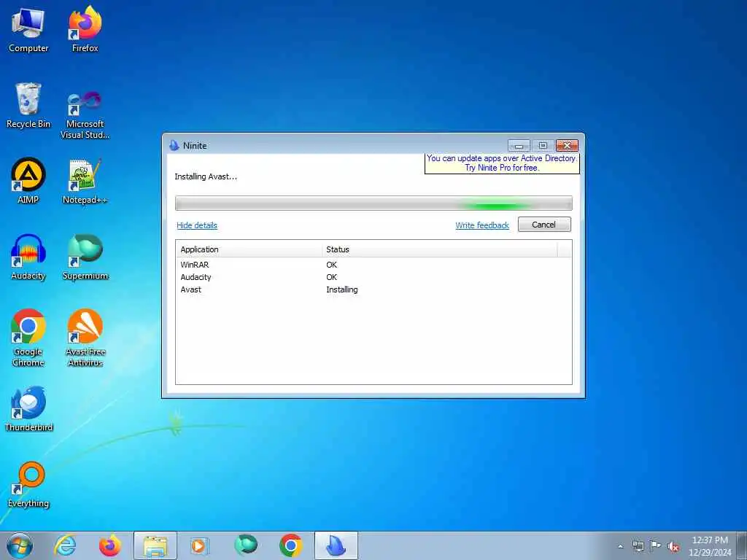Screen dimensions: 747x560
Task: Select the Audacity row in list
Action: click(373, 277)
